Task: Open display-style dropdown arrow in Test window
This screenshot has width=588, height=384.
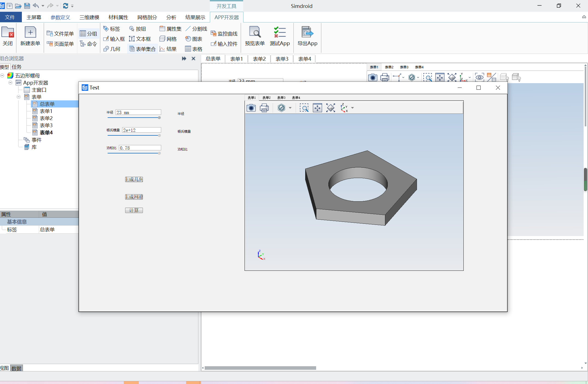Action: [x=290, y=108]
